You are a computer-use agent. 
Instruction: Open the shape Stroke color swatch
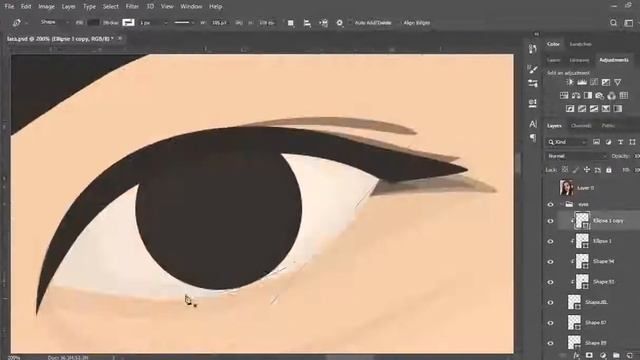128,23
